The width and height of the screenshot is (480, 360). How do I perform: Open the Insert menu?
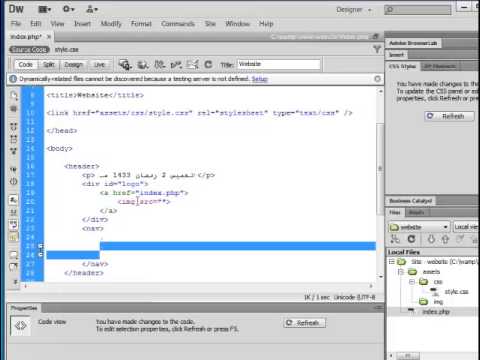coord(82,24)
